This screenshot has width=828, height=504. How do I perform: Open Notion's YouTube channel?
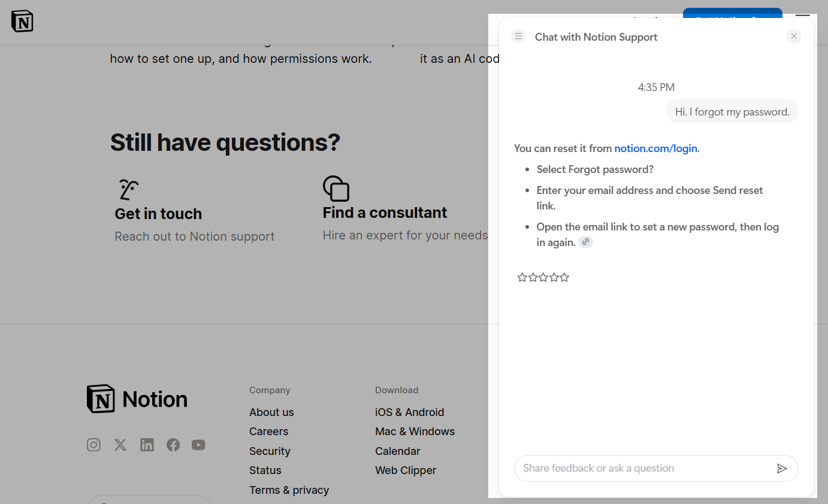198,445
